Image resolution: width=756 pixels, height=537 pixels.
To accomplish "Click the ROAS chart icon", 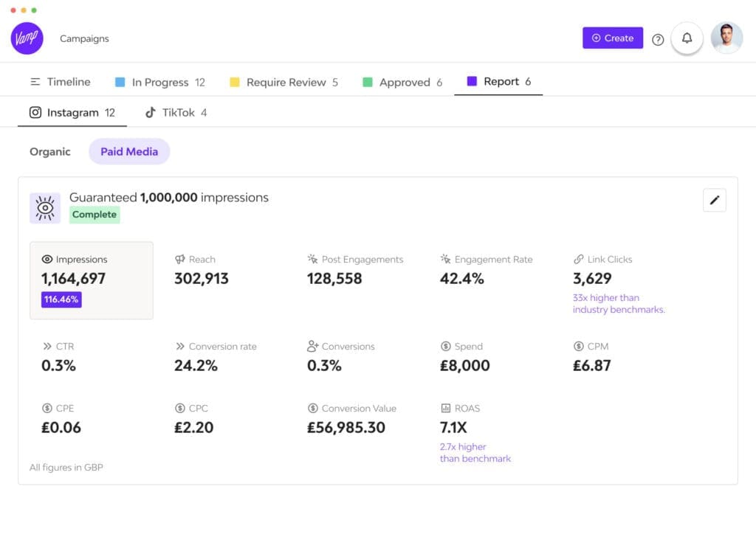I will coord(446,408).
